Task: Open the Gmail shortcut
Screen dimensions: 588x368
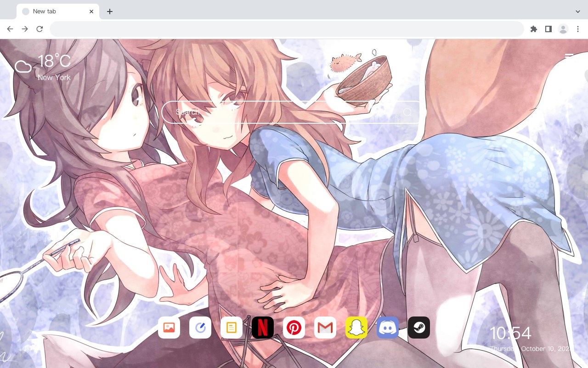Action: (325, 328)
